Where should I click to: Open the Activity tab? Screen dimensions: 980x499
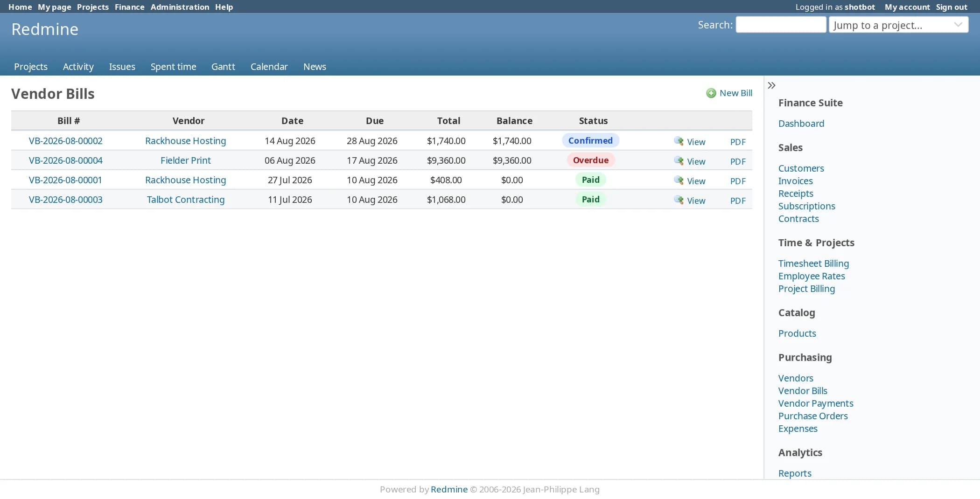[78, 67]
